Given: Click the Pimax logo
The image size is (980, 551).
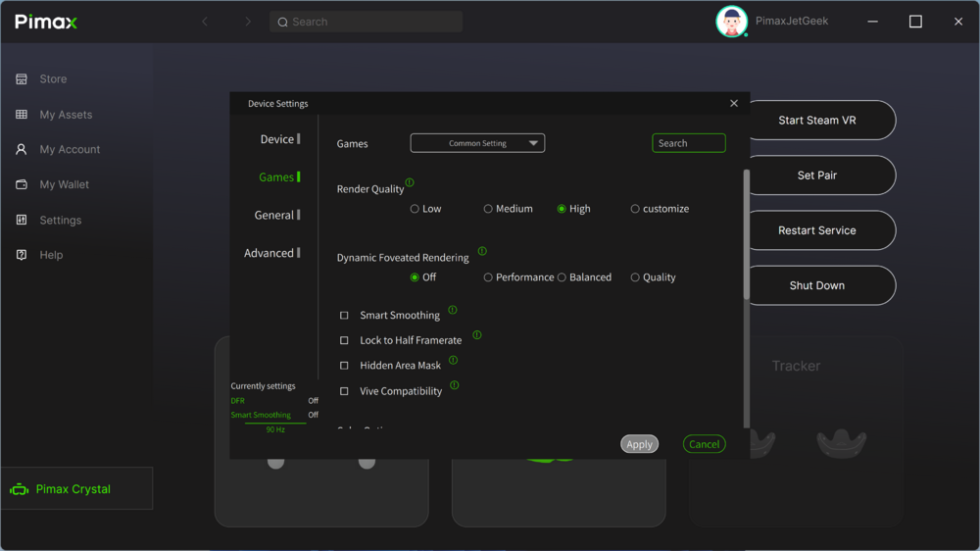Looking at the screenshot, I should coord(46,22).
